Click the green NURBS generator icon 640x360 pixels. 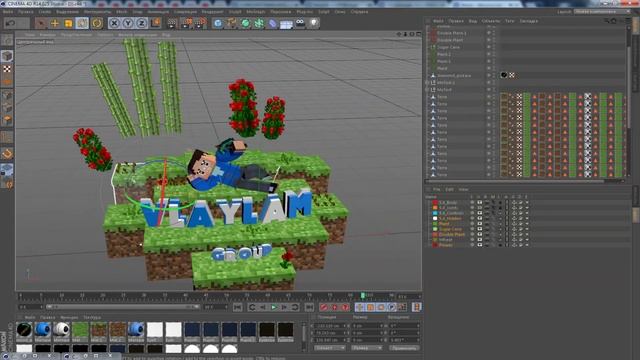245,23
